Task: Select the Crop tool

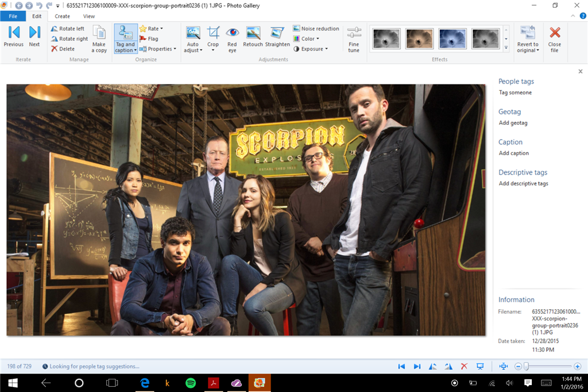Action: (213, 39)
